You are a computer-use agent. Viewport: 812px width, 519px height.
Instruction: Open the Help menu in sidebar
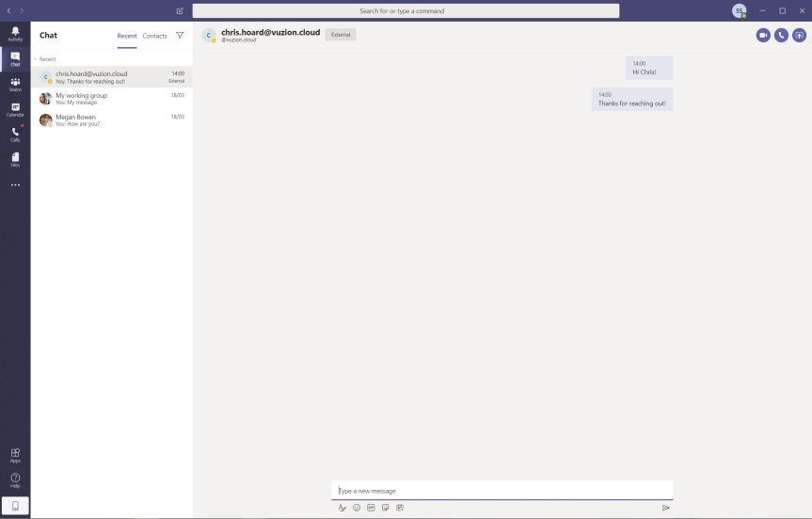[x=15, y=480]
